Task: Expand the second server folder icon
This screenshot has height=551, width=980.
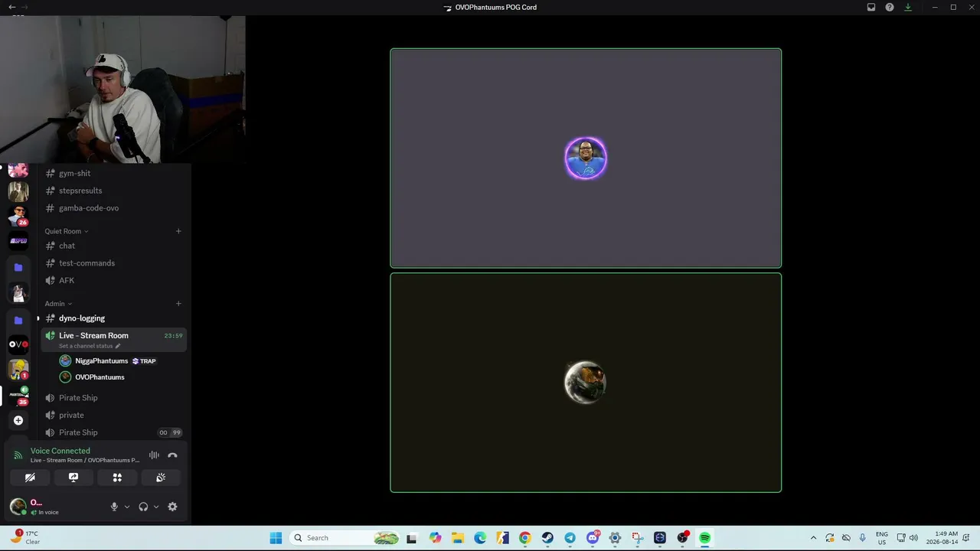Action: pos(18,320)
